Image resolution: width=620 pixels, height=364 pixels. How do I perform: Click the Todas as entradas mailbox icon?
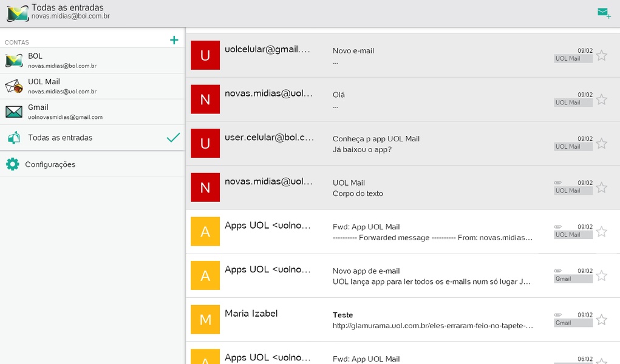14,138
